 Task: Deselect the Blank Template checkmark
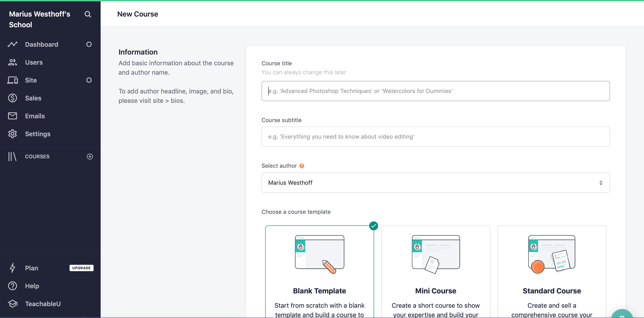pyautogui.click(x=373, y=225)
